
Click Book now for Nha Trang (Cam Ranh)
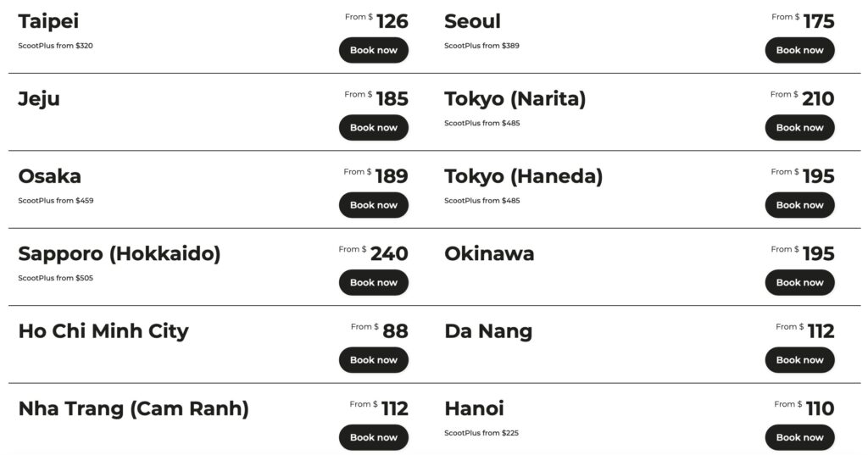pos(373,437)
